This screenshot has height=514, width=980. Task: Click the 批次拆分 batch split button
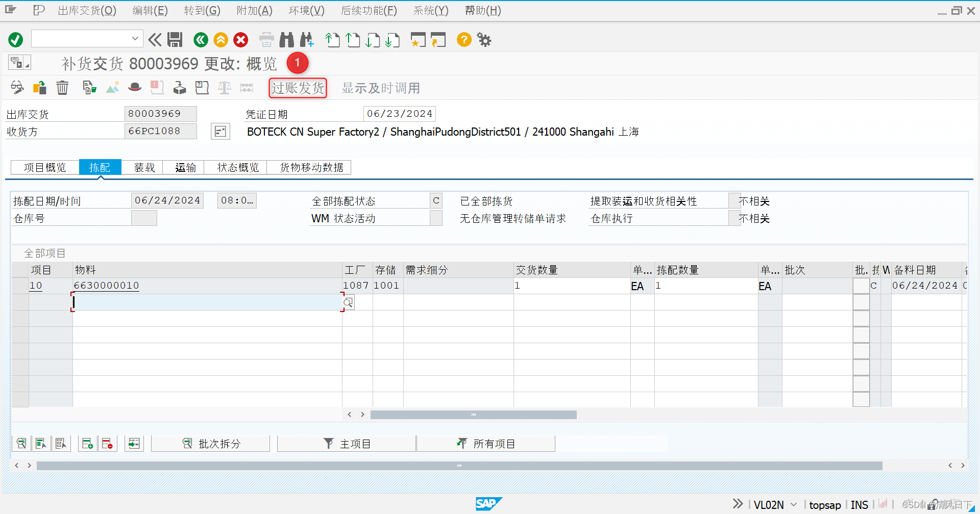pos(210,443)
